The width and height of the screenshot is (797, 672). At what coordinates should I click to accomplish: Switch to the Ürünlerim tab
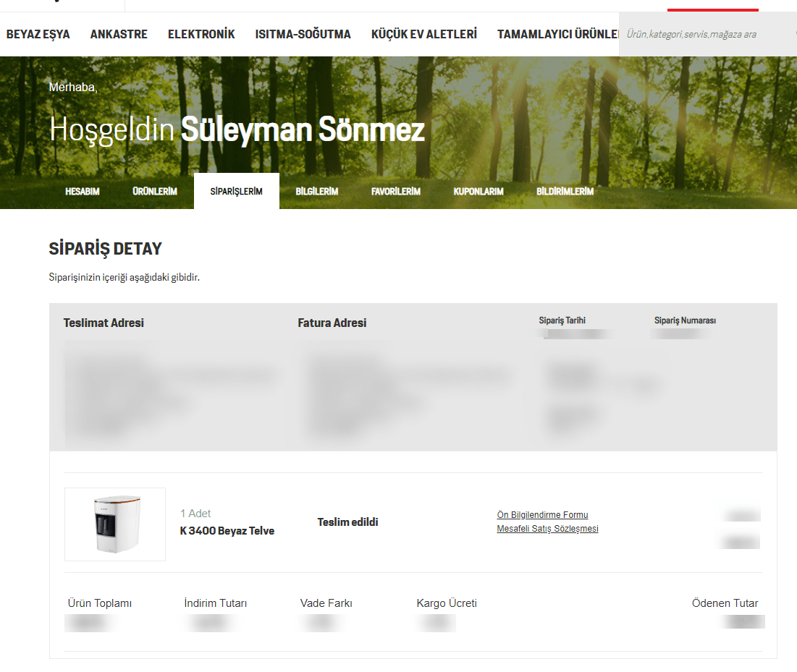[154, 192]
